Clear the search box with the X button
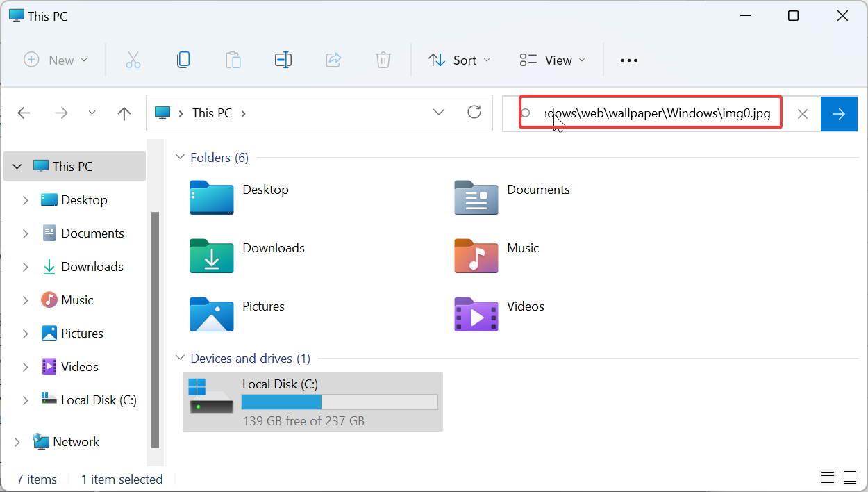The width and height of the screenshot is (868, 492). coord(802,113)
